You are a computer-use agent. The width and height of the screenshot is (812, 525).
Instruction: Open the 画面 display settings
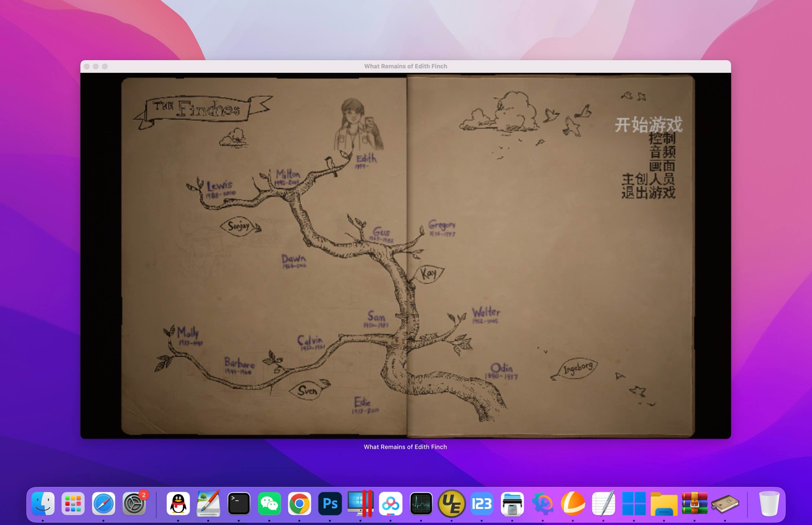(662, 166)
